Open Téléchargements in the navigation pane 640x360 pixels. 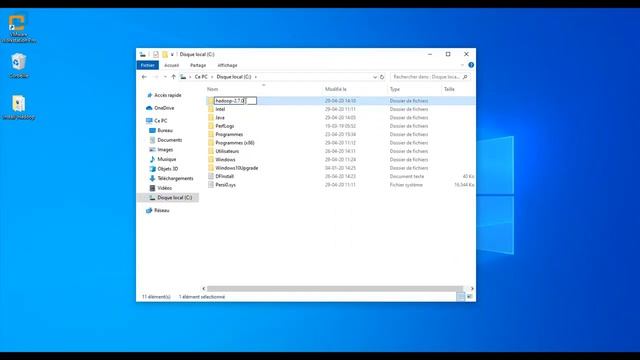click(175, 178)
